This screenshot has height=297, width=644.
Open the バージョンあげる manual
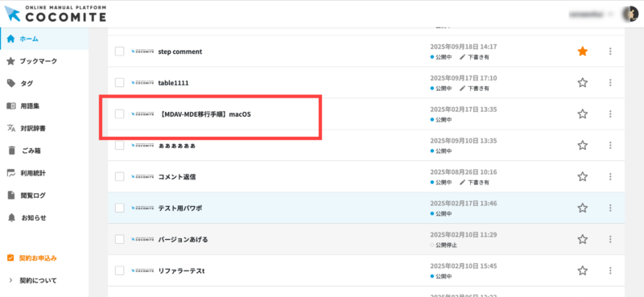pyautogui.click(x=183, y=240)
